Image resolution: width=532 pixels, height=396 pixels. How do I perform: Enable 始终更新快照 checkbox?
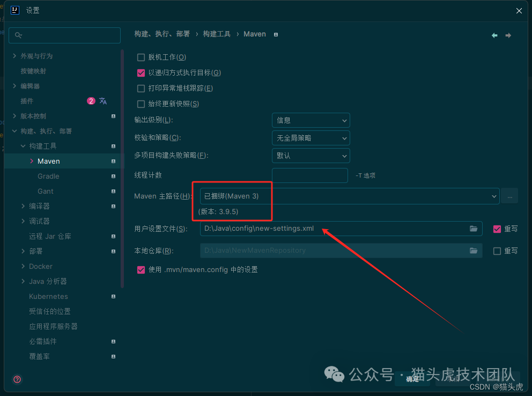click(141, 104)
